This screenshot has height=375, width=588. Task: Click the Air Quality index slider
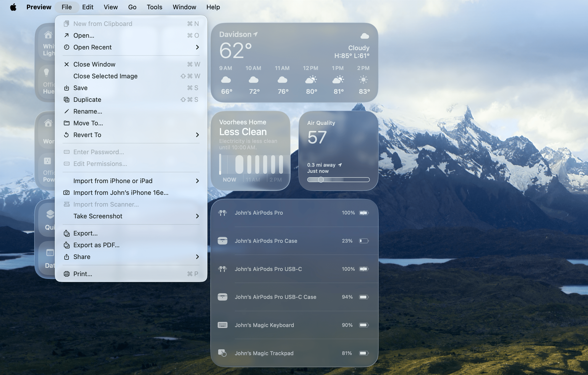[338, 180]
